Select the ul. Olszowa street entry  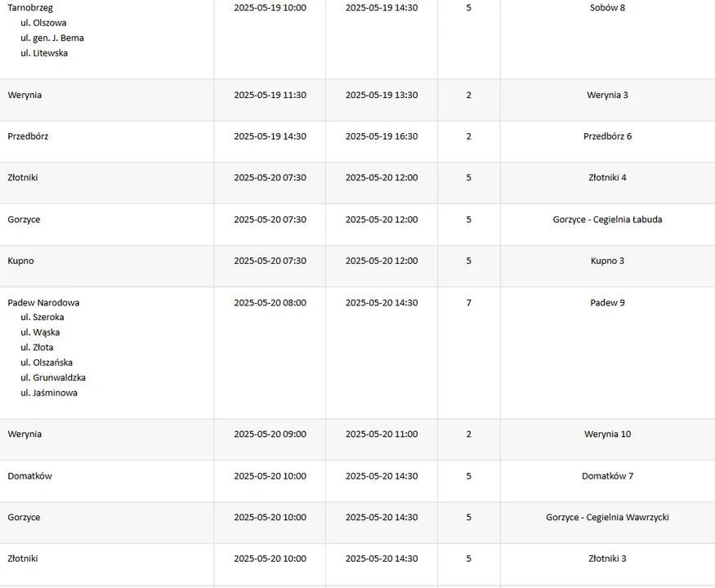(x=43, y=23)
